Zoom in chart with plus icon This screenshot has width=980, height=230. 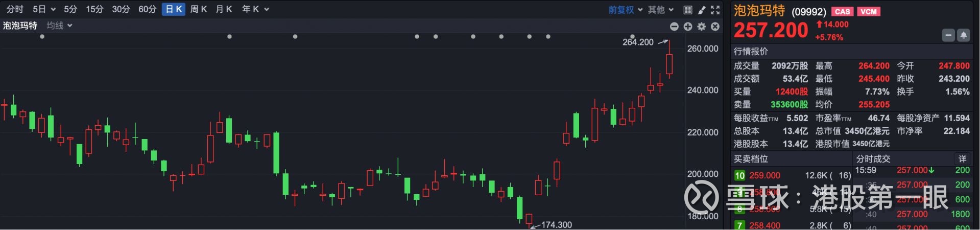688,26
